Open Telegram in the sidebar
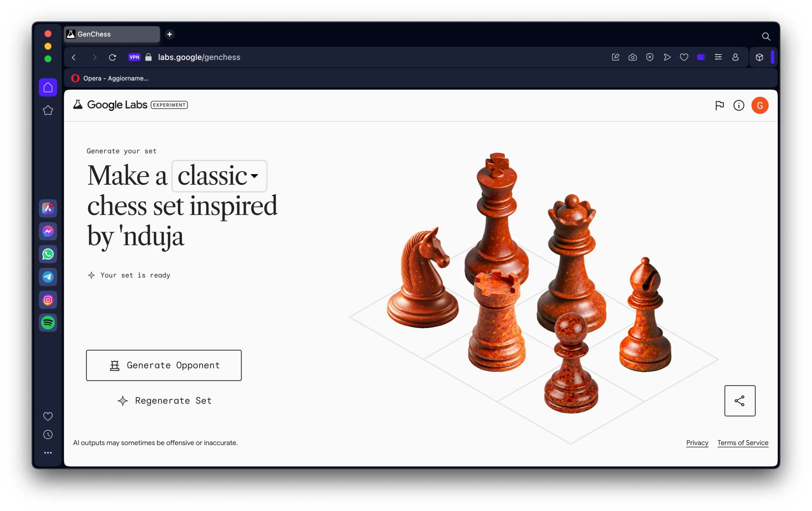812x511 pixels. [48, 277]
